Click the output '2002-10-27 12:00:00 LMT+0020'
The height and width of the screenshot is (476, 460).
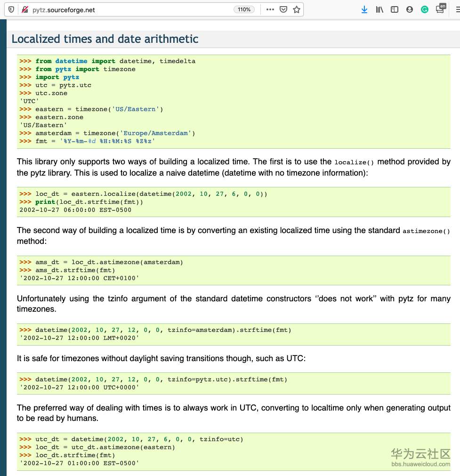(79, 338)
